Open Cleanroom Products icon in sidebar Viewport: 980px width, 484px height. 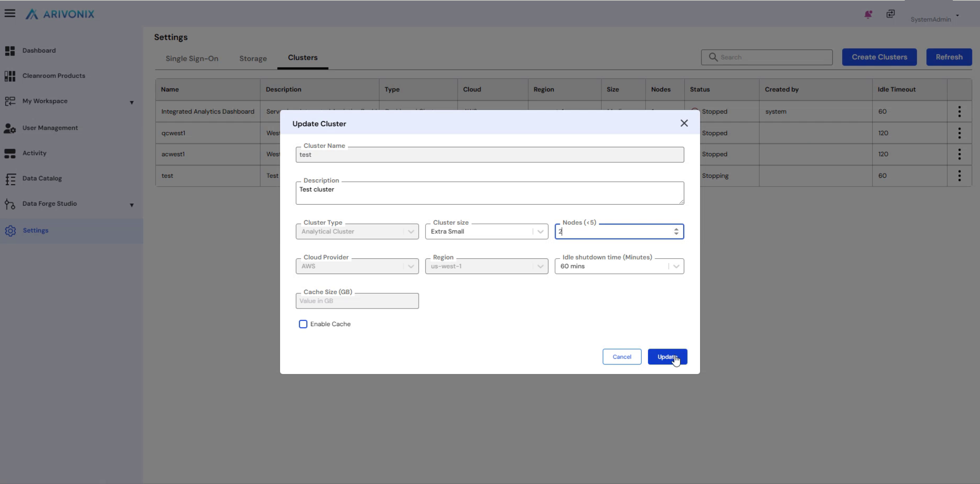pos(10,76)
